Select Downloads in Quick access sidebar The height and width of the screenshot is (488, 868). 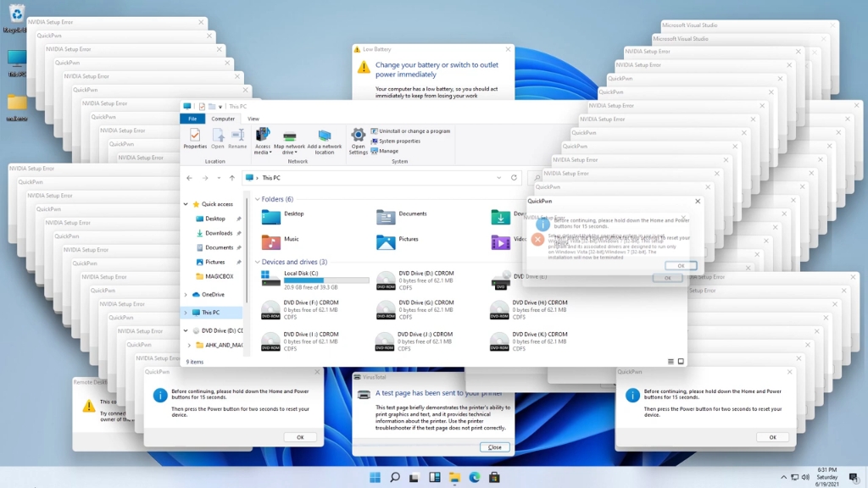218,233
